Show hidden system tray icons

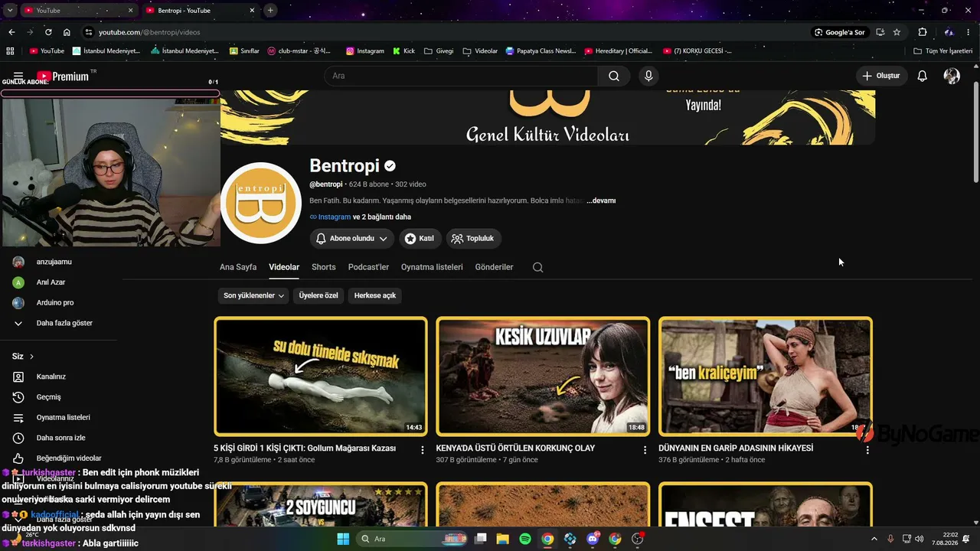point(874,539)
